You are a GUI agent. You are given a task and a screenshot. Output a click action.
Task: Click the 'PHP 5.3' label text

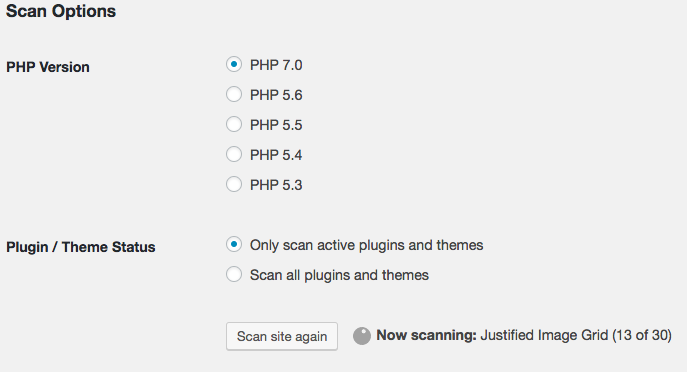(276, 185)
